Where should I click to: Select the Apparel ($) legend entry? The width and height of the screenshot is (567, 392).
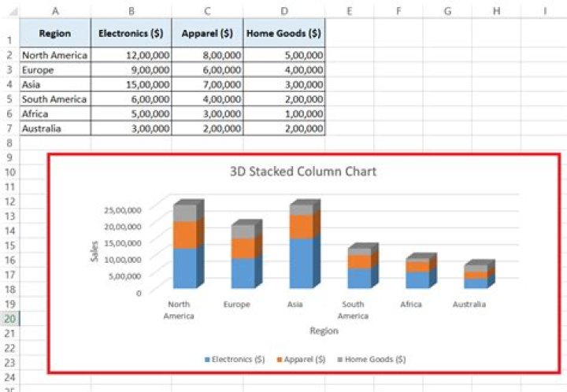click(301, 360)
